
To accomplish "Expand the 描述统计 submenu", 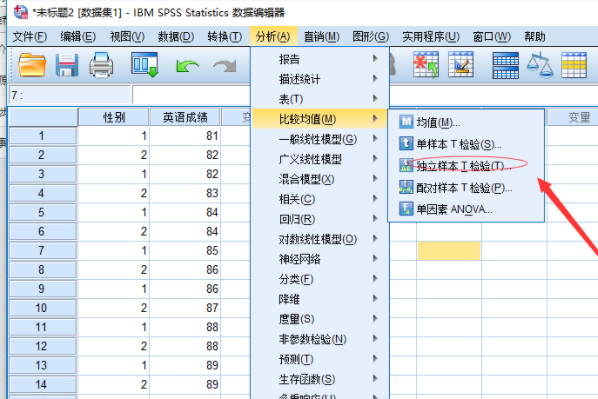I will pos(320,79).
